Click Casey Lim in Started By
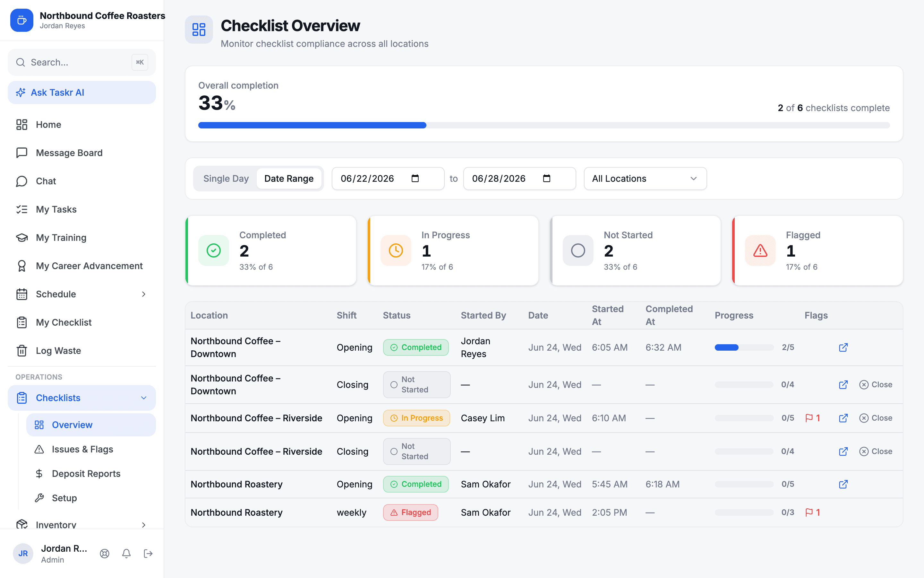The height and width of the screenshot is (578, 924). [x=483, y=418]
